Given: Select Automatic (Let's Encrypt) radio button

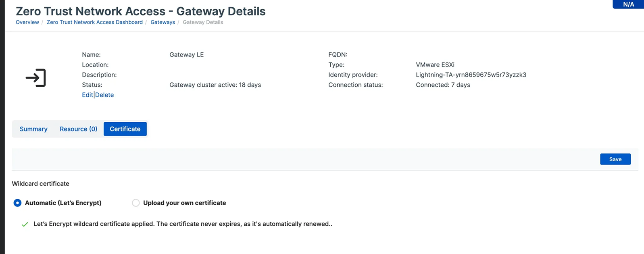Looking at the screenshot, I should (17, 203).
